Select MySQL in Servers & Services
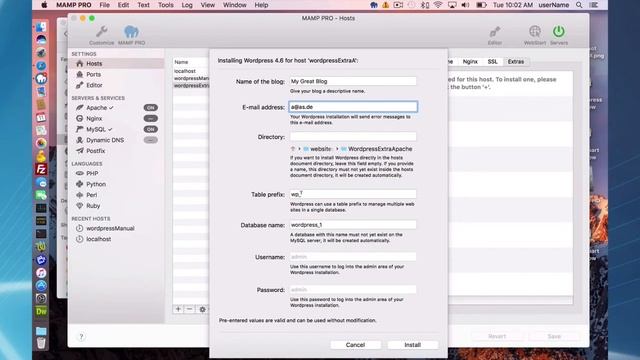The image size is (640, 360). 96,129
